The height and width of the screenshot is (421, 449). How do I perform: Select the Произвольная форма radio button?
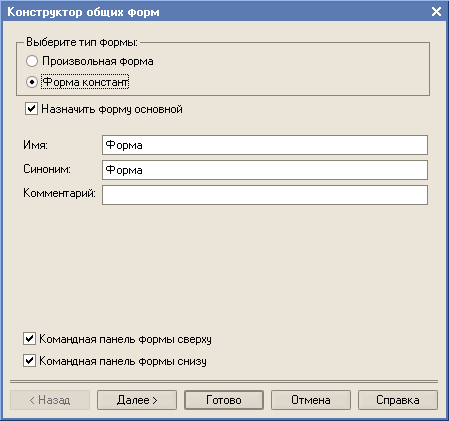[x=32, y=61]
